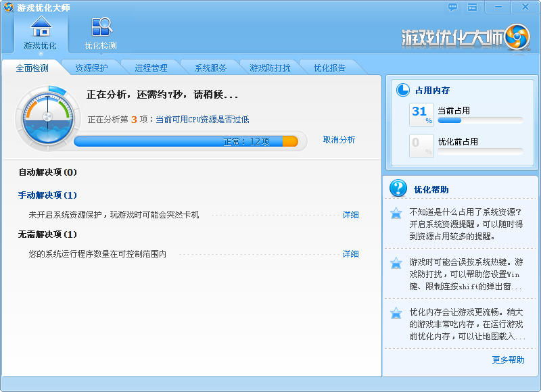Minimize the window
541x392 pixels.
coord(498,7)
